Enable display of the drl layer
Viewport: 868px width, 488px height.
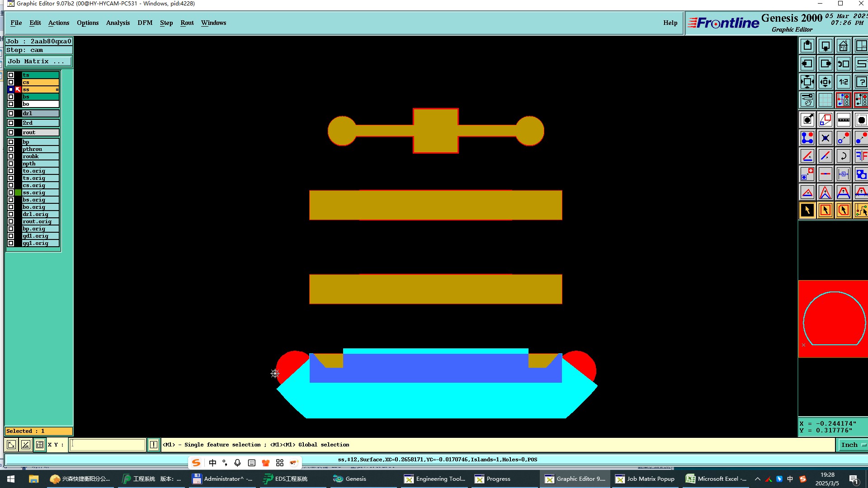[x=11, y=113]
